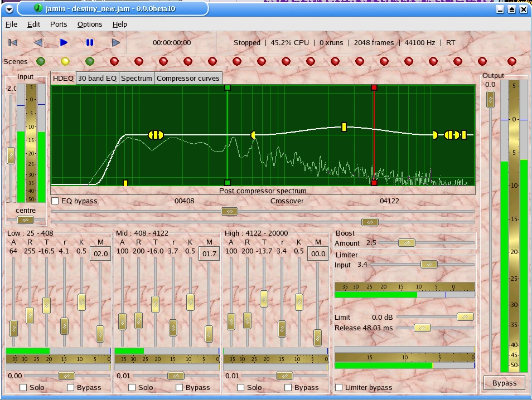Click the rewind to start transport icon
This screenshot has height=400, width=532.
(x=13, y=42)
